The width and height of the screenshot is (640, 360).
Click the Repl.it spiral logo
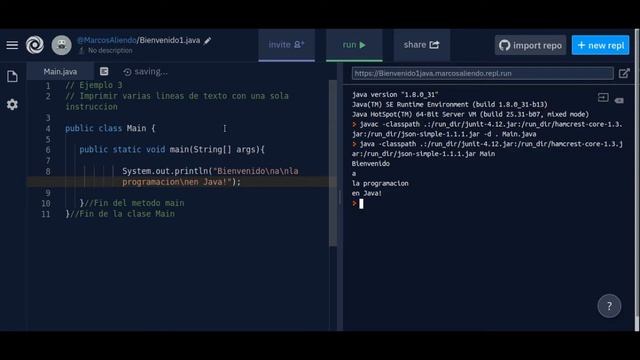pos(35,45)
